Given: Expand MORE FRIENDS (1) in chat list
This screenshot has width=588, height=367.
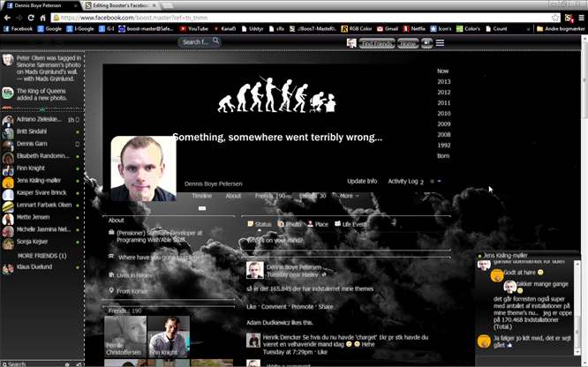Looking at the screenshot, I should [x=42, y=256].
